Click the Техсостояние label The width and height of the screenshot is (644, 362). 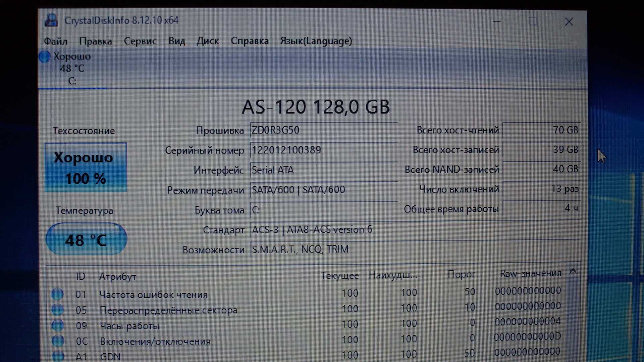[x=84, y=131]
